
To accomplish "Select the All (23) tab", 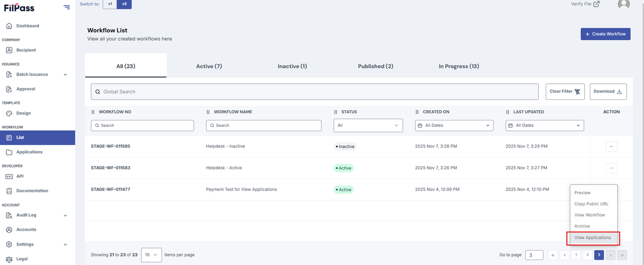I will 126,66.
